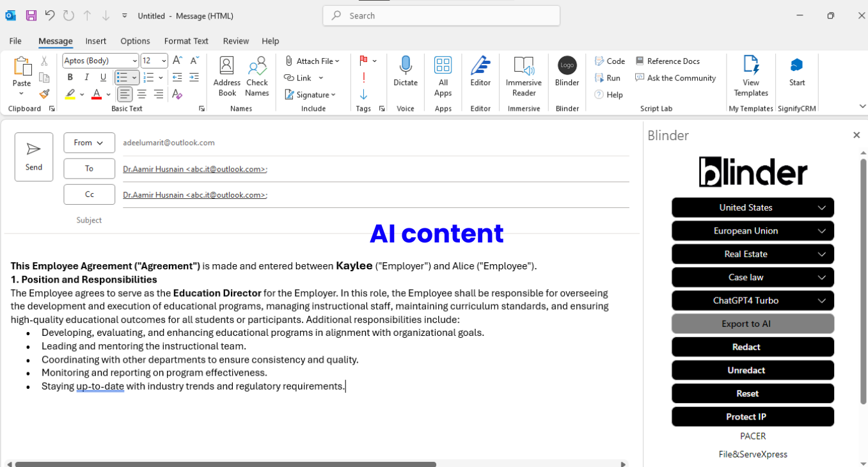Open the Insert ribbon tab
The height and width of the screenshot is (467, 868).
[95, 41]
